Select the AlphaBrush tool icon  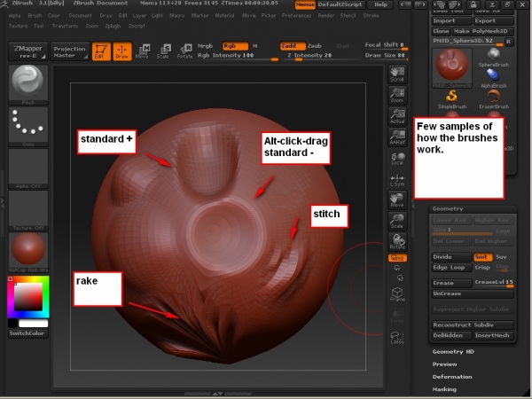pyautogui.click(x=494, y=78)
